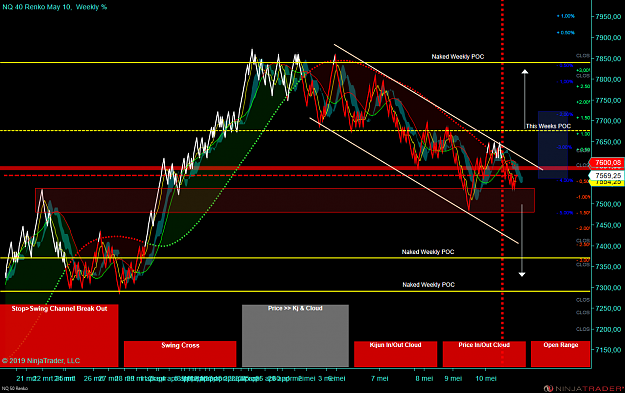The width and height of the screenshot is (625, 393).
Task: Click the cyan '+ 1.00%' weekly percent label
Action: [x=566, y=16]
